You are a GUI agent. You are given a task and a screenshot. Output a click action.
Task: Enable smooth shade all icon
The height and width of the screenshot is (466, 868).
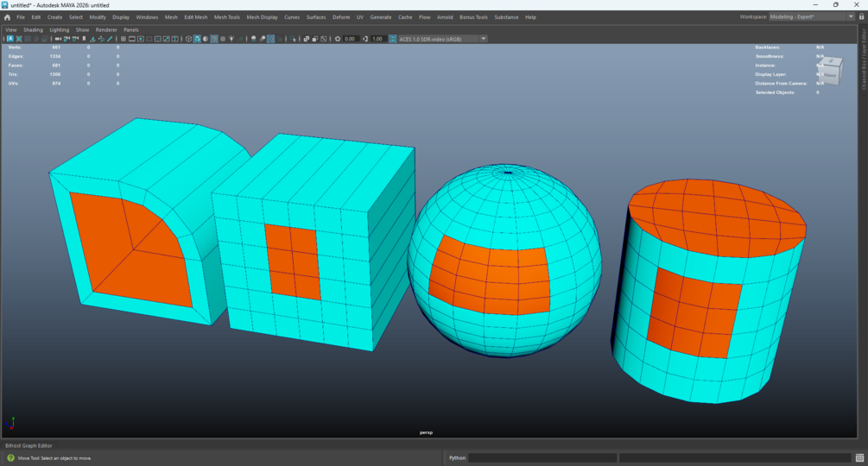(197, 39)
